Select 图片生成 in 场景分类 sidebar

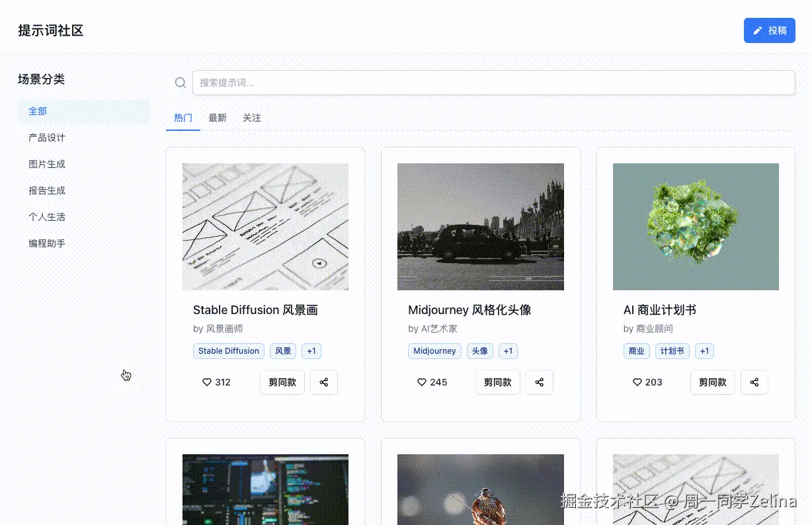[x=47, y=164]
